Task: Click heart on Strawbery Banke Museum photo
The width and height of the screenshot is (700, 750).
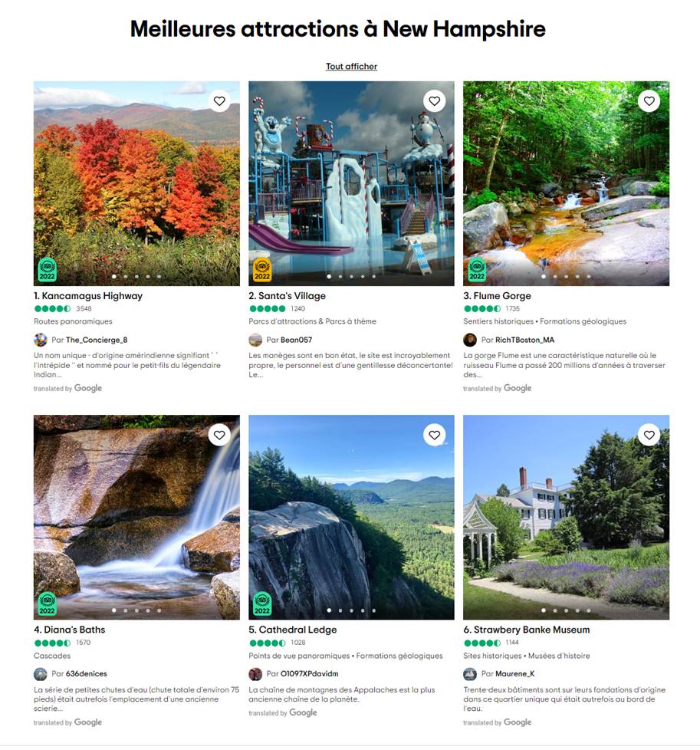Action: (x=649, y=435)
